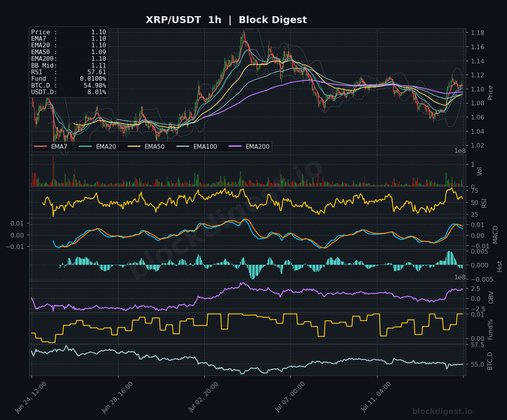This screenshot has width=507, height=420.
Task: Click the 57.5 BTC.D tick label
Action: (477, 345)
